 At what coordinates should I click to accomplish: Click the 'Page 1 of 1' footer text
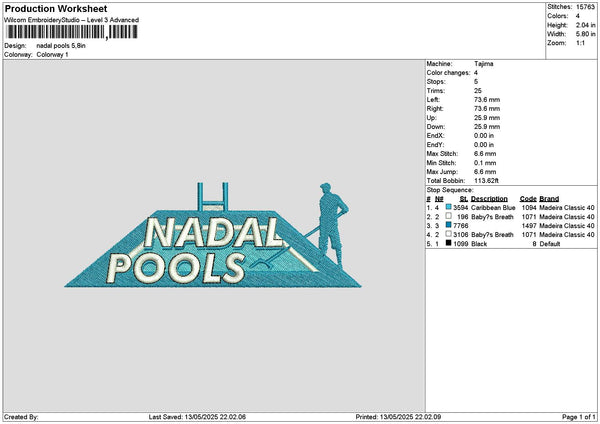(579, 417)
